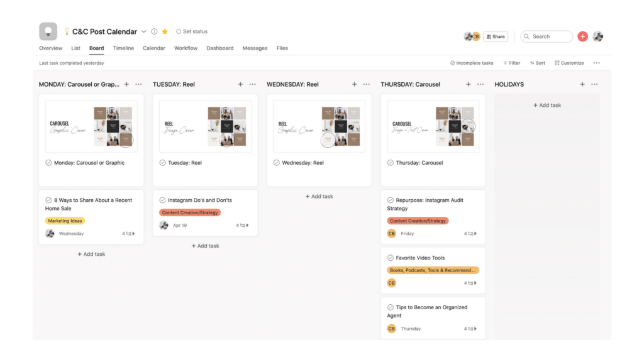Image resolution: width=644 pixels, height=362 pixels.
Task: Open Tuesday reel cover thumbnail
Action: pos(205,126)
